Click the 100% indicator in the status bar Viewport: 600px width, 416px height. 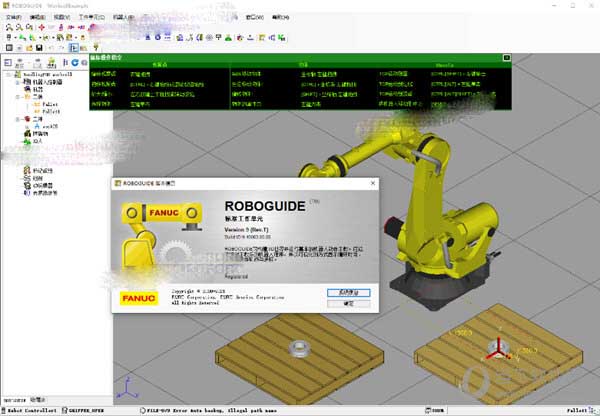435,410
